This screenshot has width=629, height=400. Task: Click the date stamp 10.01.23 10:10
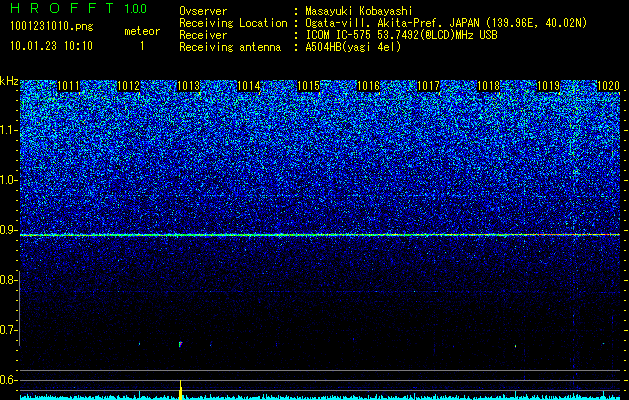coord(51,45)
